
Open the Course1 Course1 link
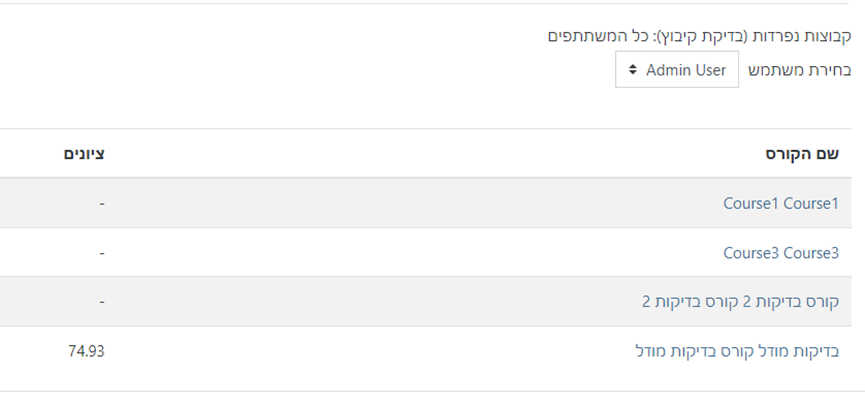(x=780, y=203)
